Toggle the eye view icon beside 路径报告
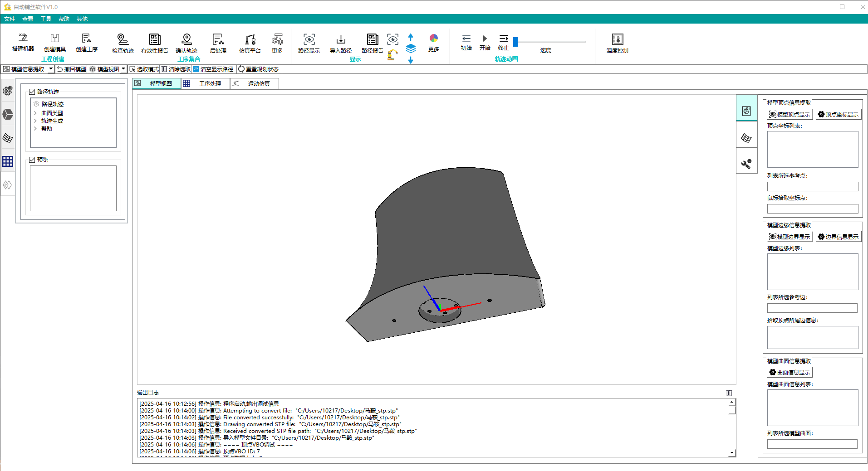 pos(393,39)
